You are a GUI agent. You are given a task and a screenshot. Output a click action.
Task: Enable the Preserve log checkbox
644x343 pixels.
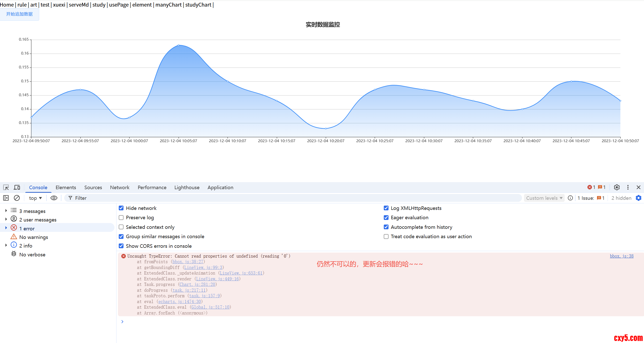[121, 217]
